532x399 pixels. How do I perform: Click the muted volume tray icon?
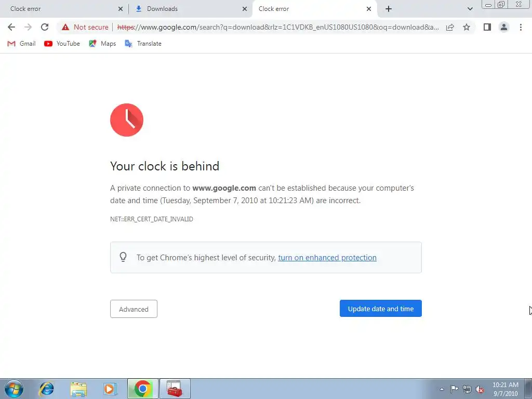(x=480, y=389)
